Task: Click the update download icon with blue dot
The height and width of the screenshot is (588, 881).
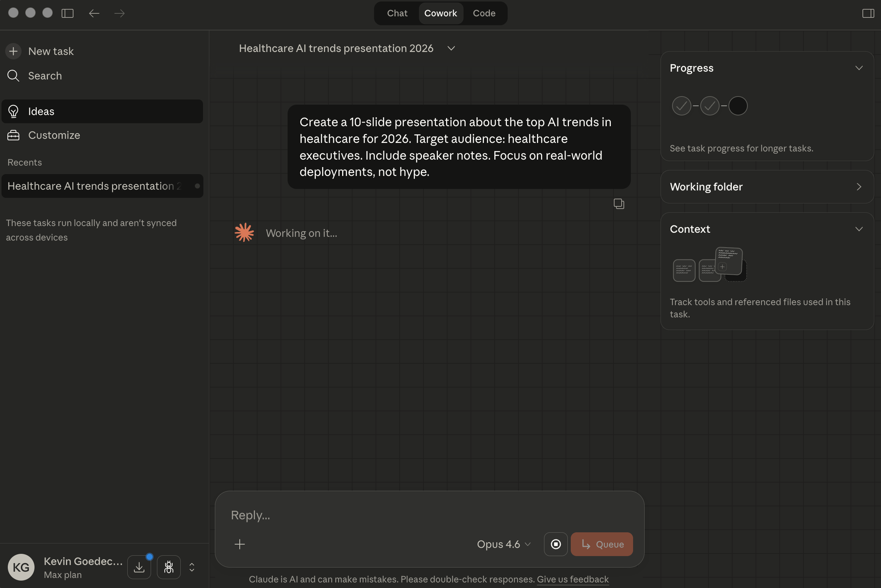Action: 139,567
